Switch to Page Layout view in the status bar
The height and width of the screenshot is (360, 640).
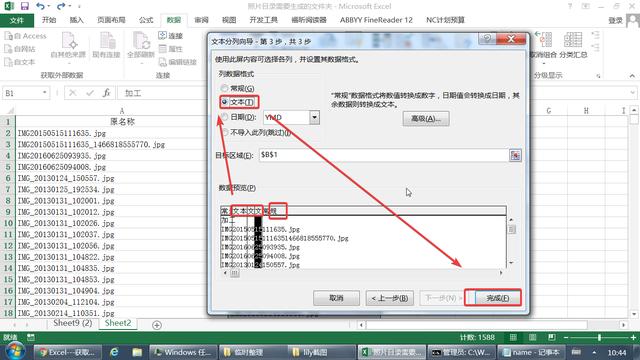[533, 337]
